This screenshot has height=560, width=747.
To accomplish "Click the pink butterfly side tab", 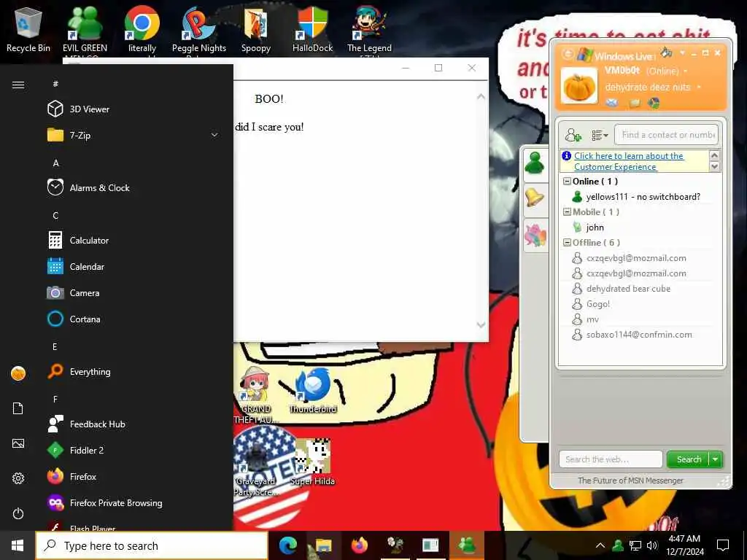I will (535, 235).
